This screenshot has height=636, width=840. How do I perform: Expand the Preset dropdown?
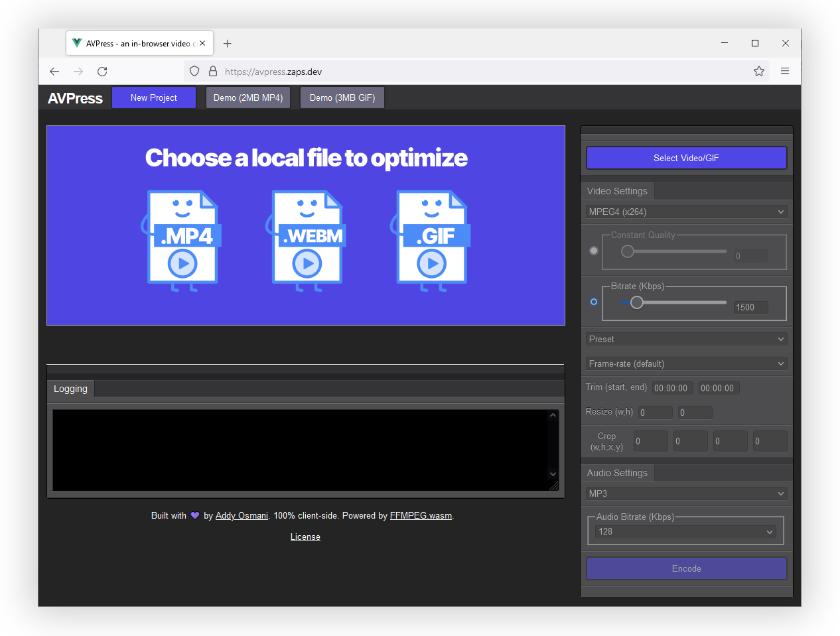coord(686,339)
